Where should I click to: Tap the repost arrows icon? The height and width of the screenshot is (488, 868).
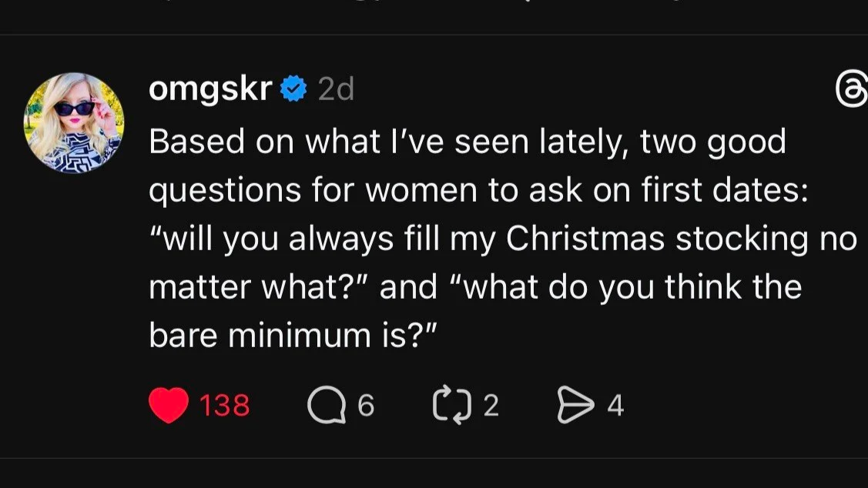coord(451,405)
